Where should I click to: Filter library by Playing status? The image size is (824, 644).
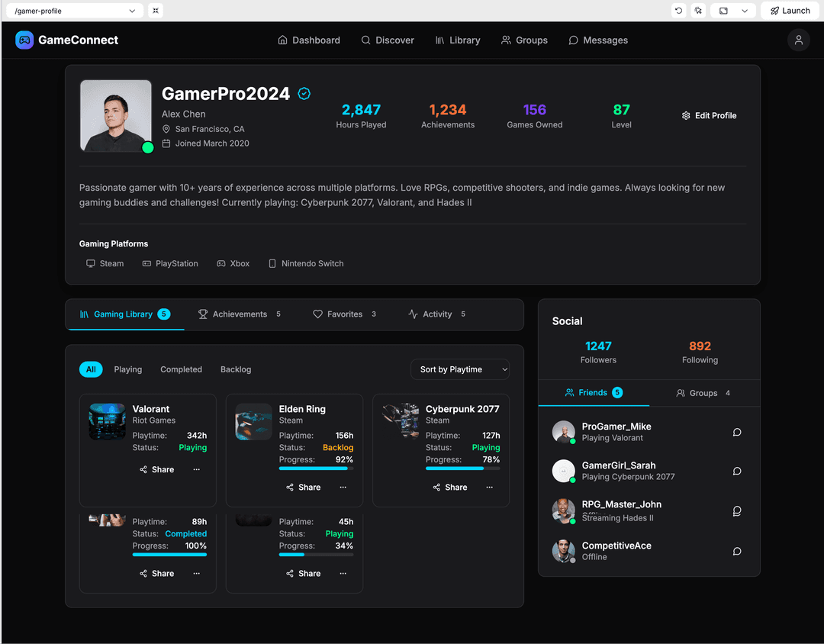(x=127, y=369)
